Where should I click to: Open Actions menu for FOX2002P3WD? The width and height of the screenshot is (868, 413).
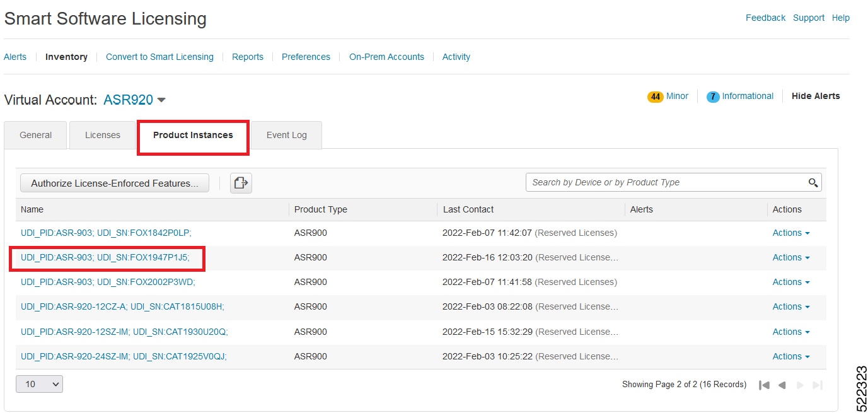click(x=791, y=282)
